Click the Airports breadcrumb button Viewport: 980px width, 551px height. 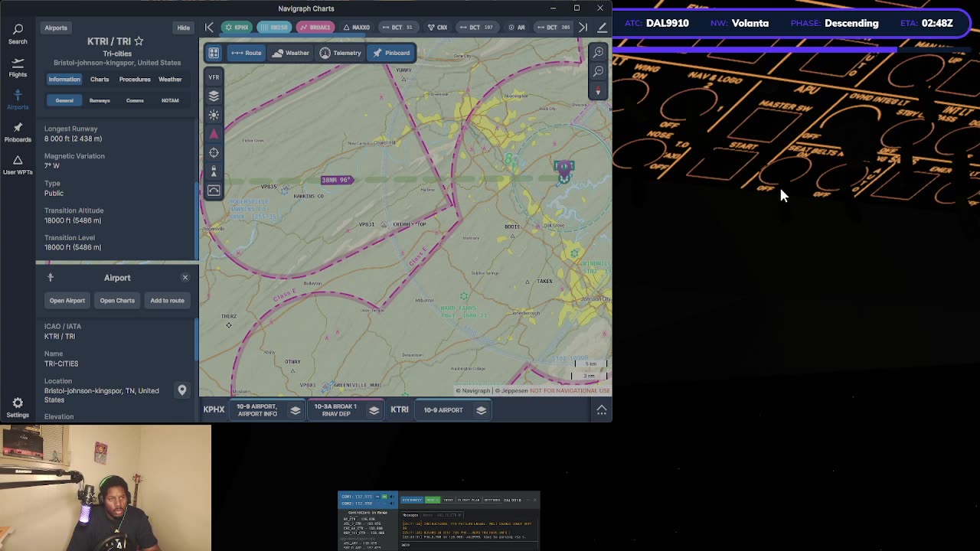(x=56, y=28)
